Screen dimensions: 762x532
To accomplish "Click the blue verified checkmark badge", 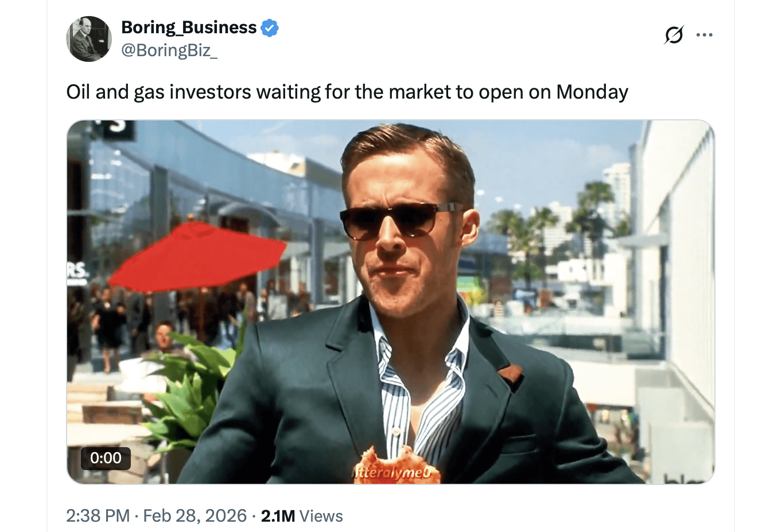I will click(x=270, y=28).
